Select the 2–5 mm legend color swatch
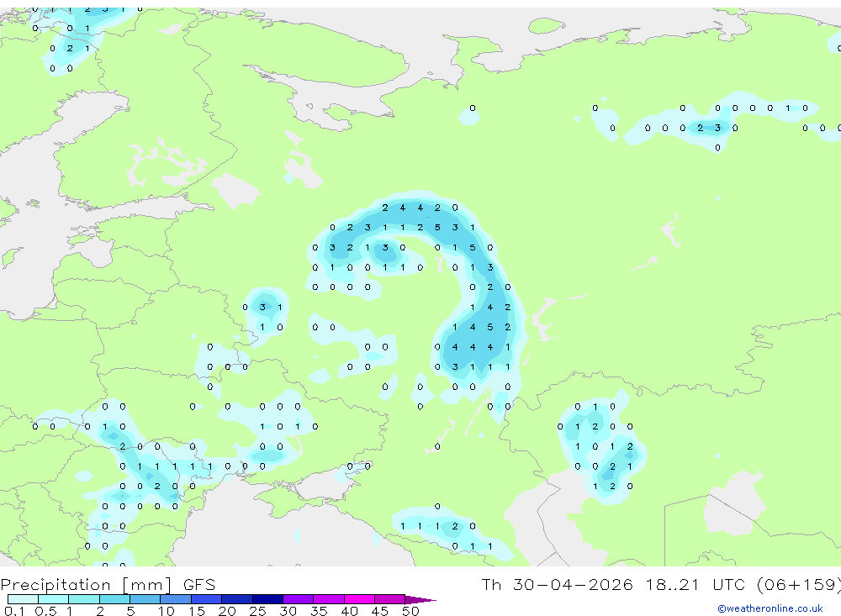Image resolution: width=841 pixels, height=616 pixels. 114,599
